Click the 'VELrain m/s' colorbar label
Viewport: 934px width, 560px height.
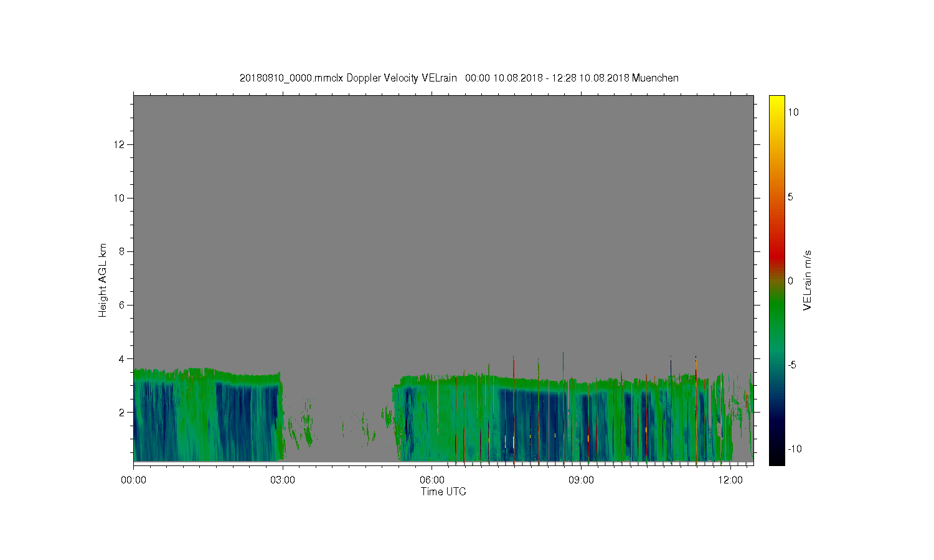click(807, 280)
